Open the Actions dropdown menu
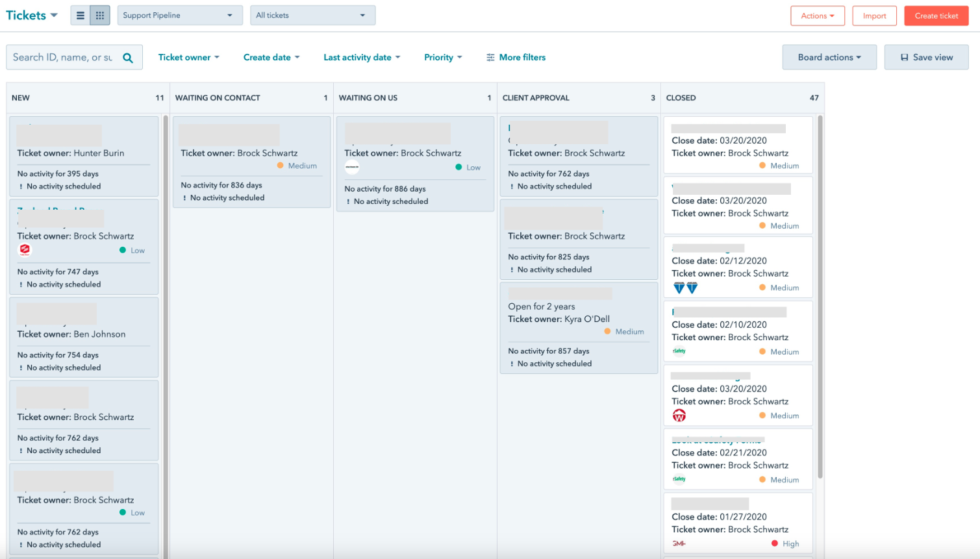The image size is (980, 559). pos(818,16)
